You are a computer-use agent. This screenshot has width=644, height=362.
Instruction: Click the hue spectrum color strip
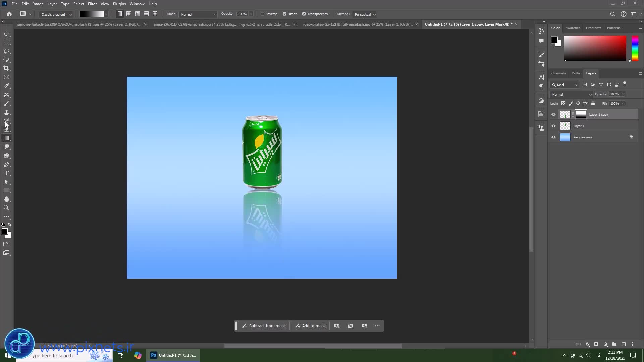635,48
